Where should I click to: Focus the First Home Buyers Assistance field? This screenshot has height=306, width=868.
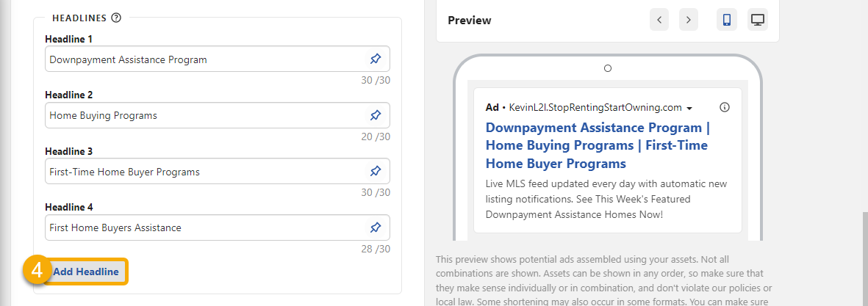[206, 227]
